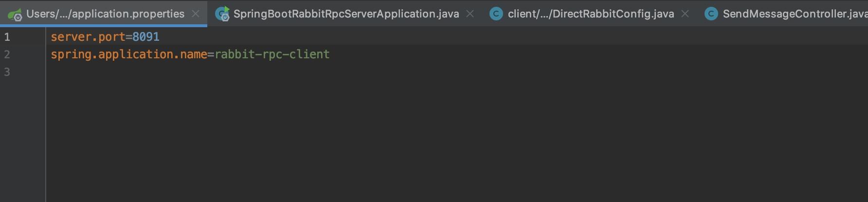
Task: Click the server.port property key
Action: pyautogui.click(x=88, y=37)
